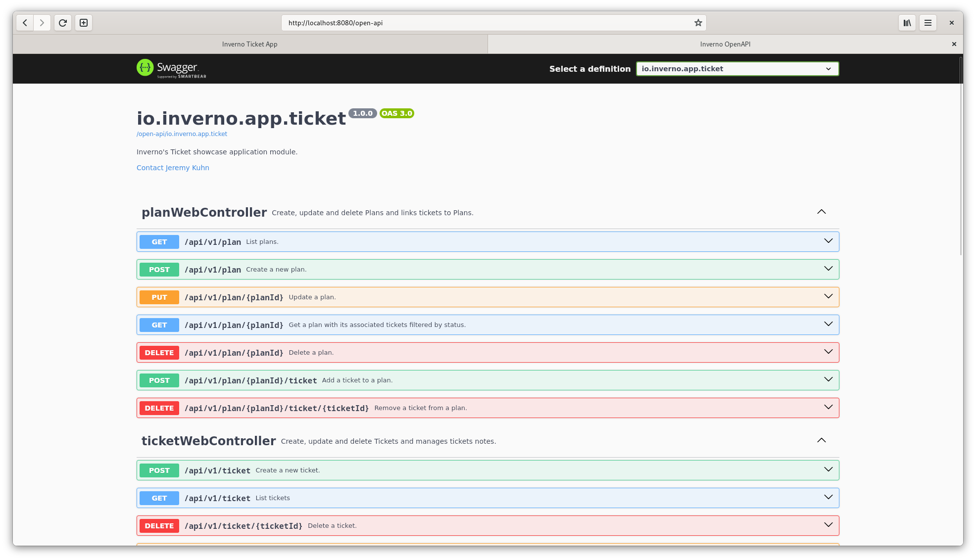The height and width of the screenshot is (560, 976).
Task: Bookmark page with the star icon
Action: [x=698, y=23]
